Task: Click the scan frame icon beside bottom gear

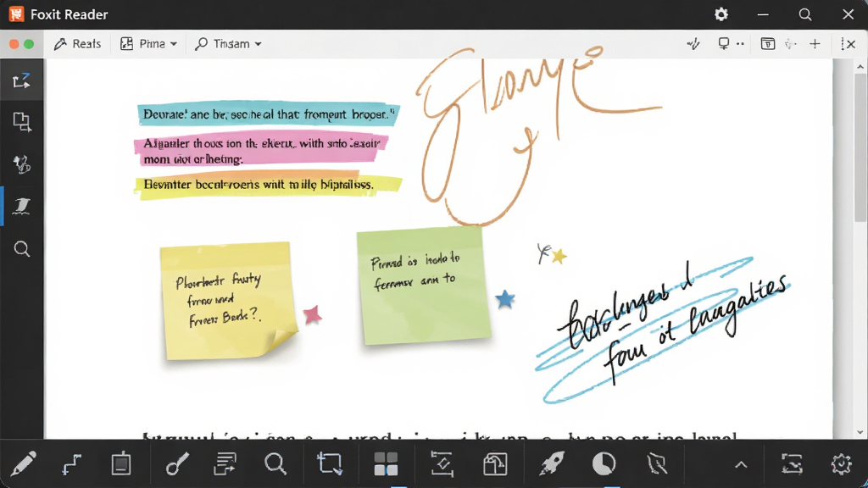Action: (793, 463)
